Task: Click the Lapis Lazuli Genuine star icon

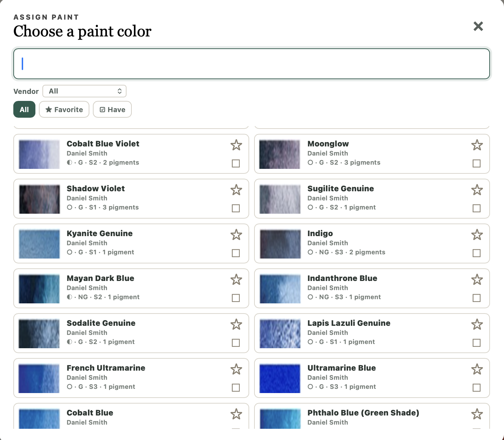Action: (x=477, y=324)
